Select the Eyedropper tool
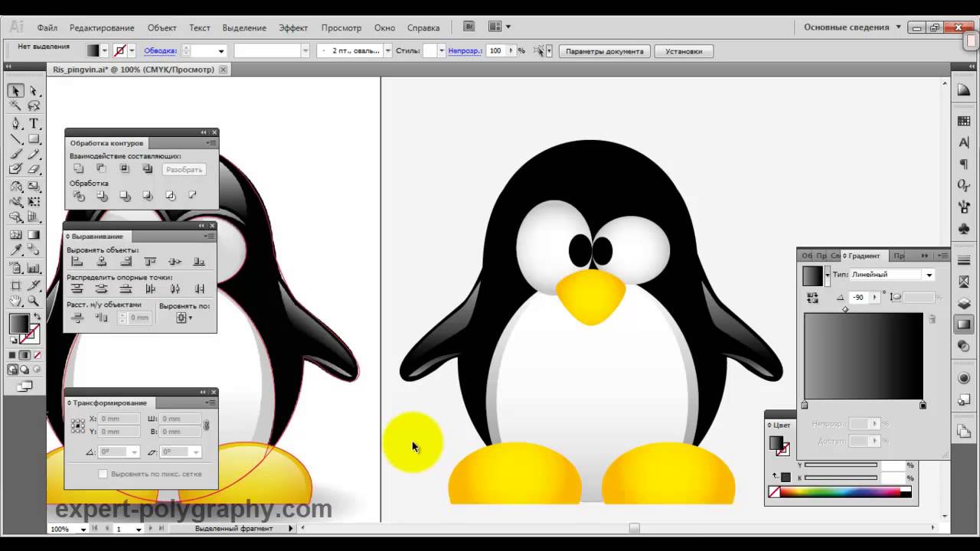The height and width of the screenshot is (551, 980). point(15,250)
